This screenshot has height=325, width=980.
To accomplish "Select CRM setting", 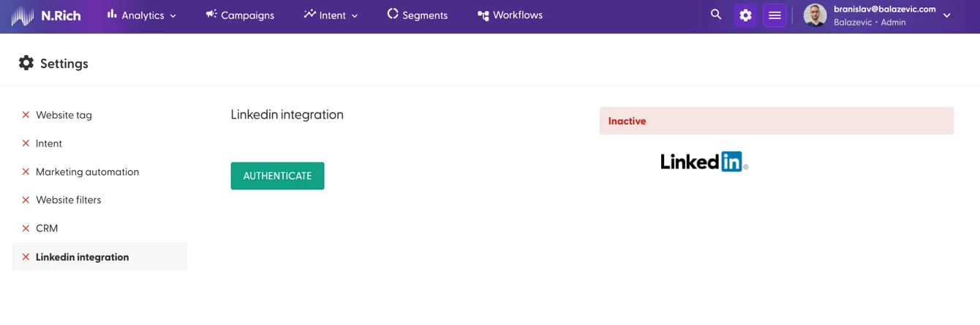I will click(x=47, y=228).
